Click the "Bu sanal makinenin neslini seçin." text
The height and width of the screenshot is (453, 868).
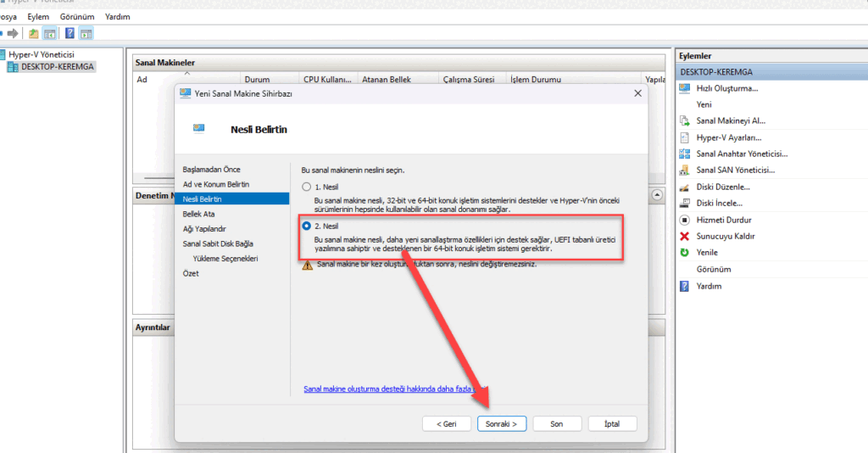point(353,170)
